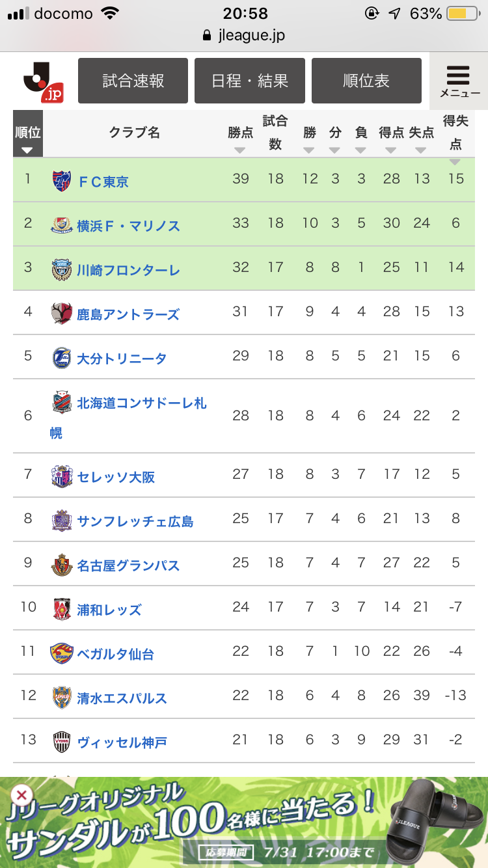Viewport: 488px width, 868px height.
Task: Switch to the 順位表 tab
Action: [366, 81]
